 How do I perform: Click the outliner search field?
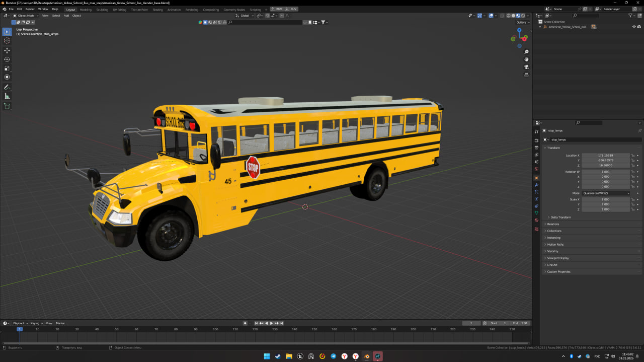click(585, 16)
